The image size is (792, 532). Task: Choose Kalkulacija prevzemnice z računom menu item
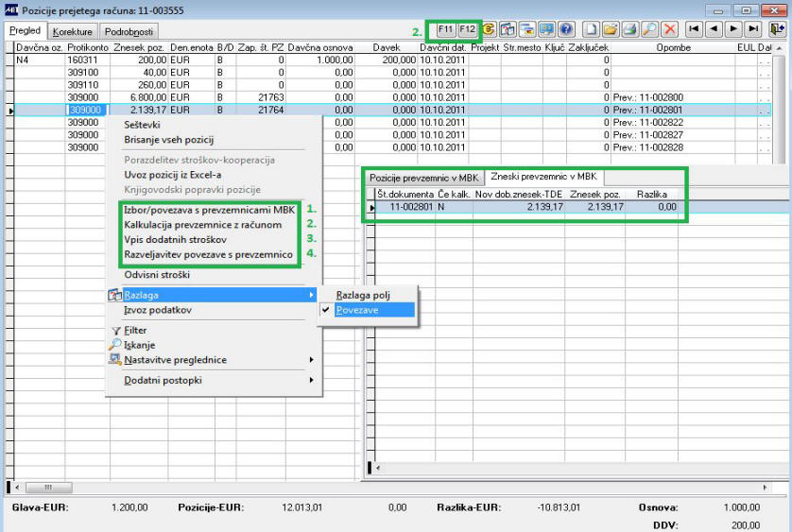click(203, 224)
